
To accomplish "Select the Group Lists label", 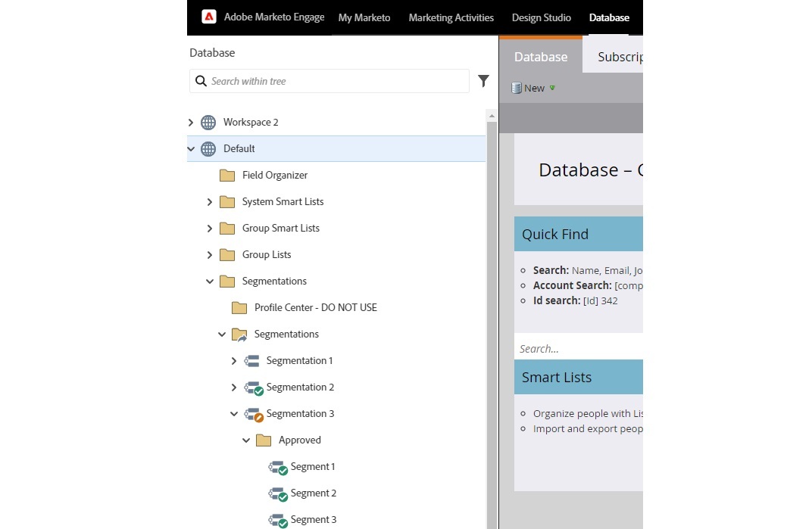I will [x=267, y=255].
